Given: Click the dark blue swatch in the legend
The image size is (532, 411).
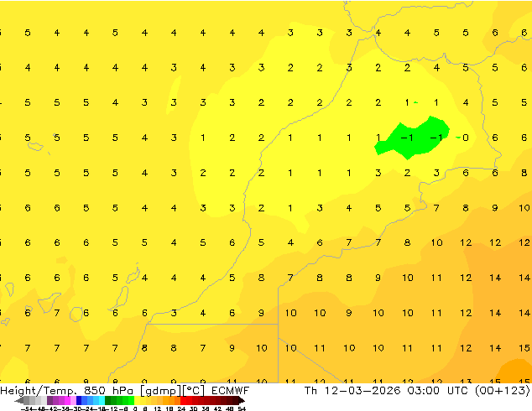Looking at the screenshot, I should (79, 400).
